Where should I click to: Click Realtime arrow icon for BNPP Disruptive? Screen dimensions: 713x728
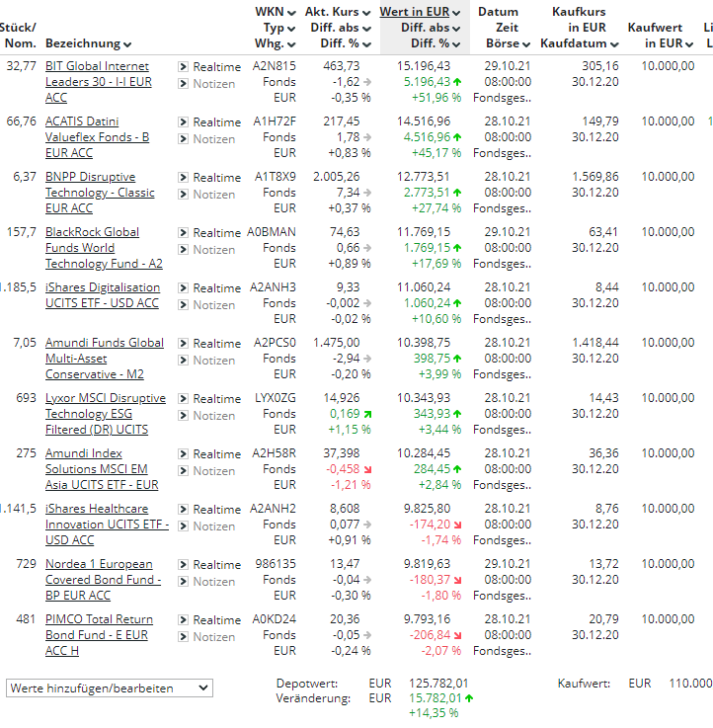[x=184, y=178]
